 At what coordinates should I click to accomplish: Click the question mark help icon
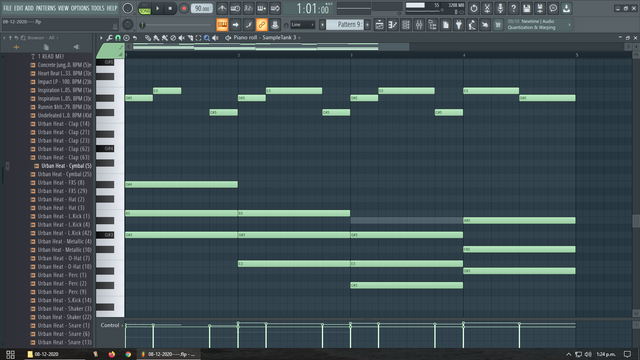coord(513,8)
